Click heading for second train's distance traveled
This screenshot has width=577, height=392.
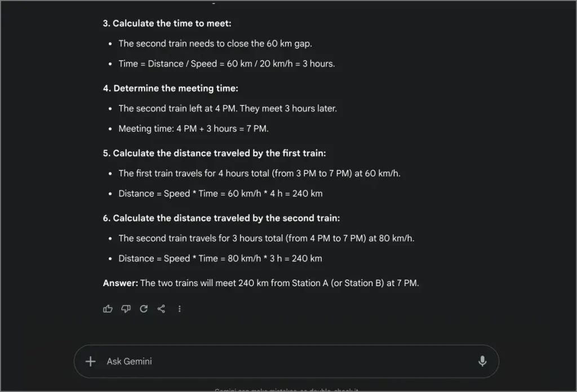click(x=221, y=218)
